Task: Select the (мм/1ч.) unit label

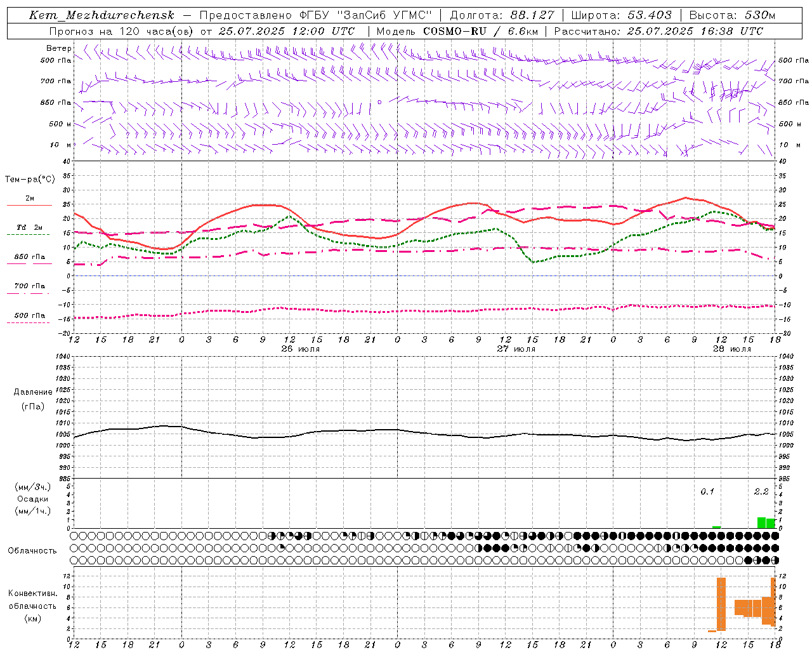Action: (33, 511)
